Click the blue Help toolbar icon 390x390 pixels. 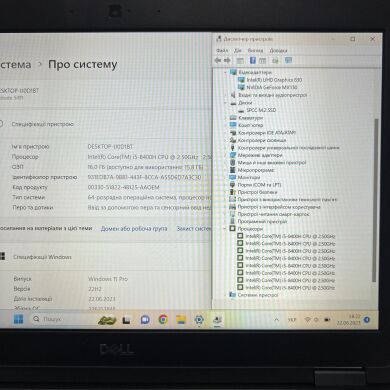[253, 60]
